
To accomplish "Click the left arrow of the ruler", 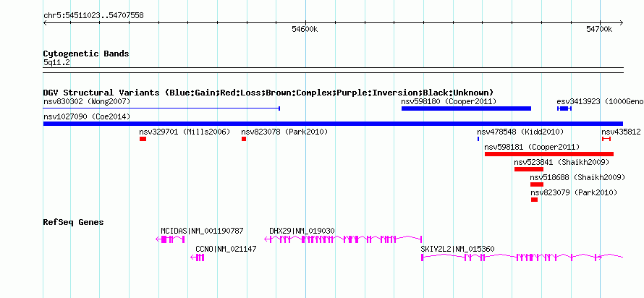I will pyautogui.click(x=45, y=22).
